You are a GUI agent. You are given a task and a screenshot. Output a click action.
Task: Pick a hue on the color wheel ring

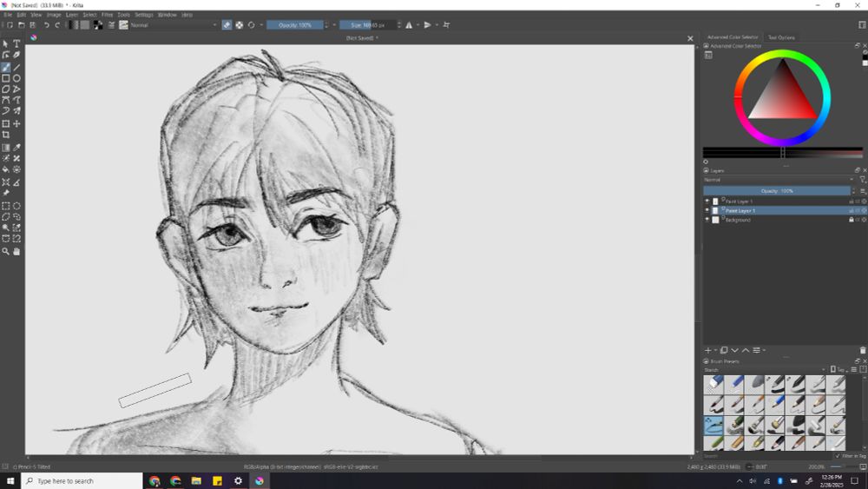[x=782, y=53]
